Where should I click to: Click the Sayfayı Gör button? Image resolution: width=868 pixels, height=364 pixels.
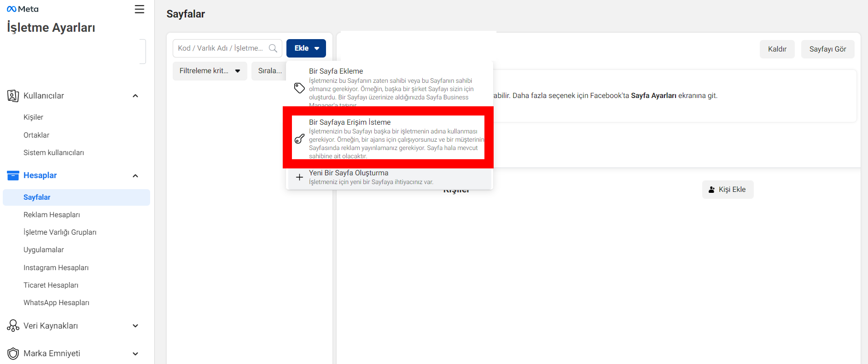coord(828,49)
